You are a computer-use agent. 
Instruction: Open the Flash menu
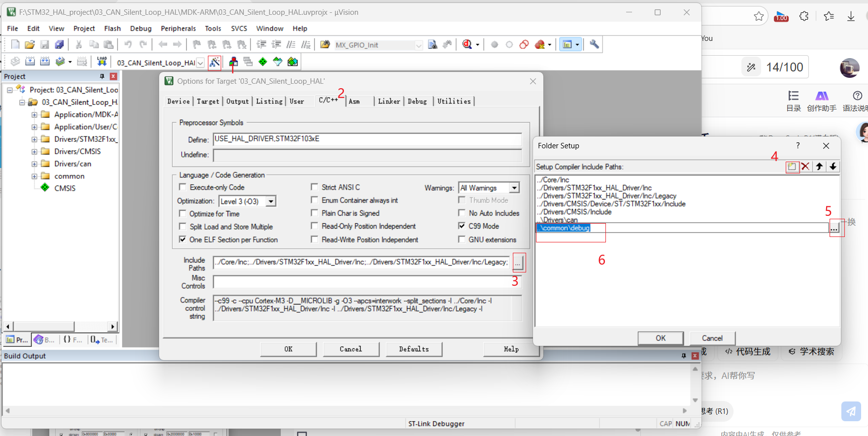coord(112,28)
